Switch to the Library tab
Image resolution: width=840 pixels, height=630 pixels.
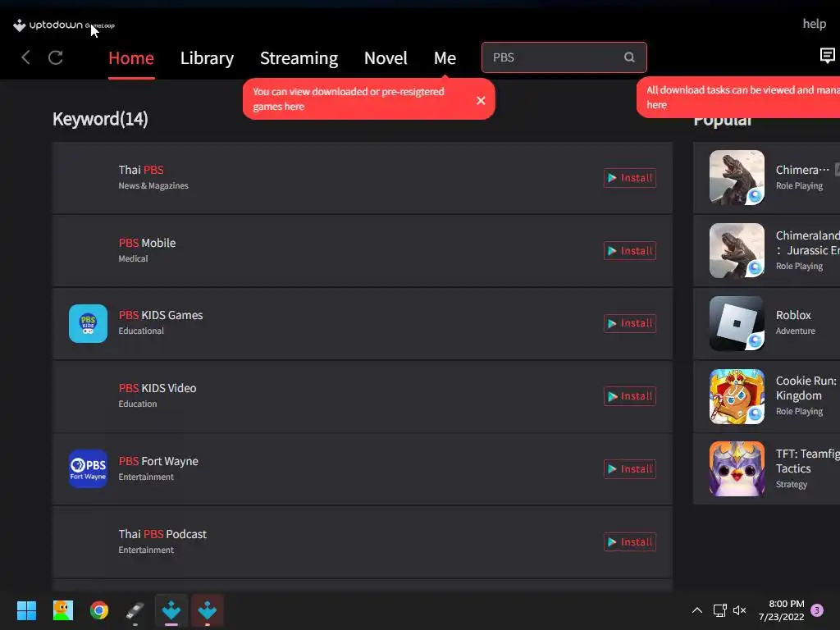[207, 58]
